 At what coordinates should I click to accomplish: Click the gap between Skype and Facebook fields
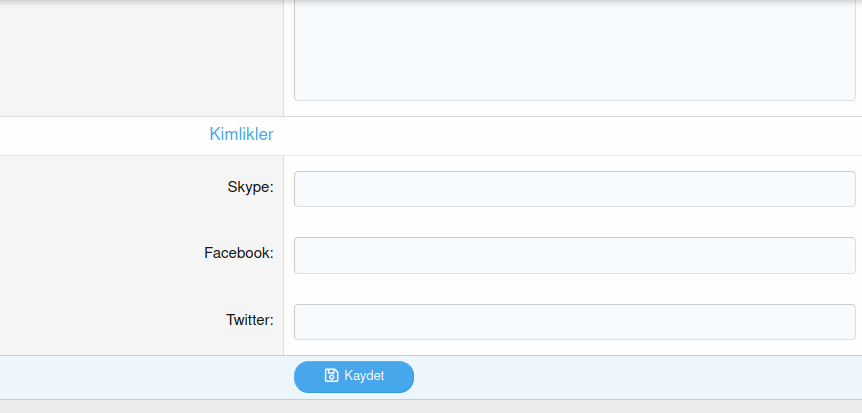[x=574, y=222]
